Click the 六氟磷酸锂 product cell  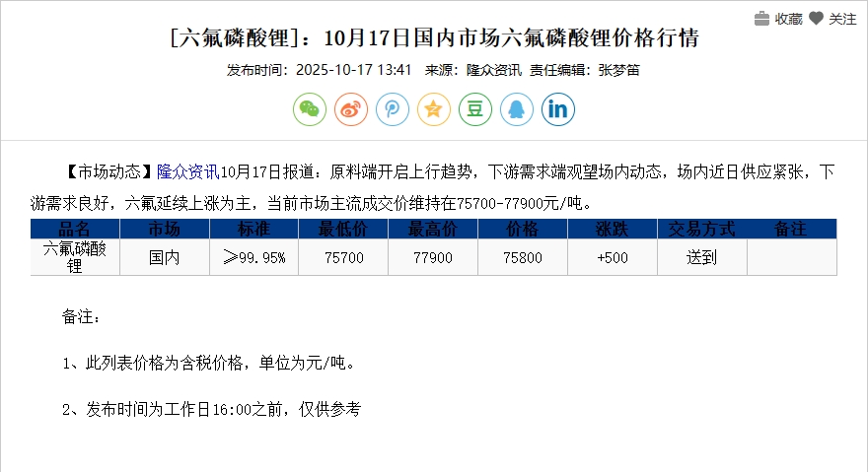tap(75, 257)
